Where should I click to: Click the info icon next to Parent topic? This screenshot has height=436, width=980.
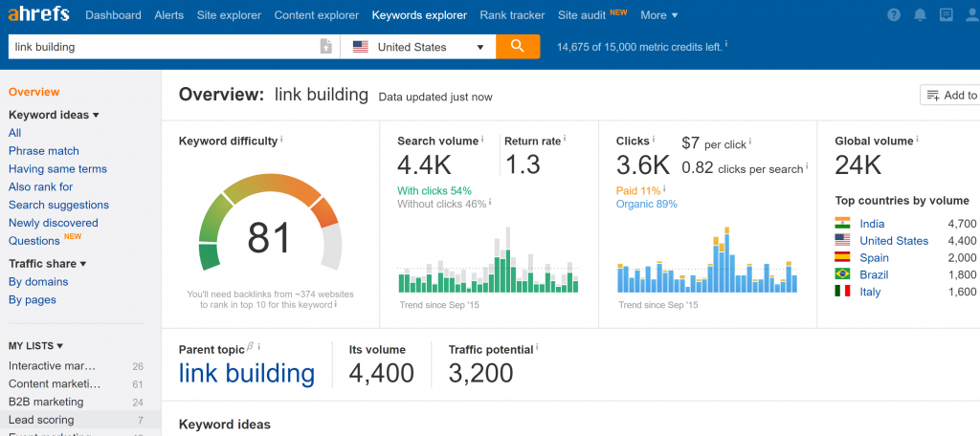coord(258,347)
